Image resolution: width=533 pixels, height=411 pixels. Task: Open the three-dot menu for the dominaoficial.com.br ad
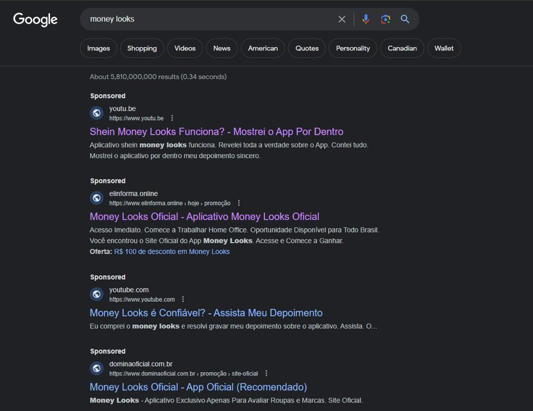[x=266, y=373]
